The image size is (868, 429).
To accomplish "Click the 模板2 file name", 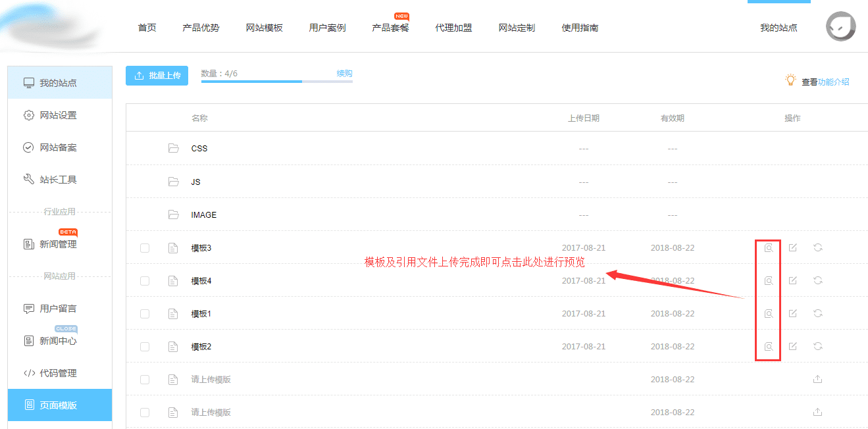I will coord(201,347).
